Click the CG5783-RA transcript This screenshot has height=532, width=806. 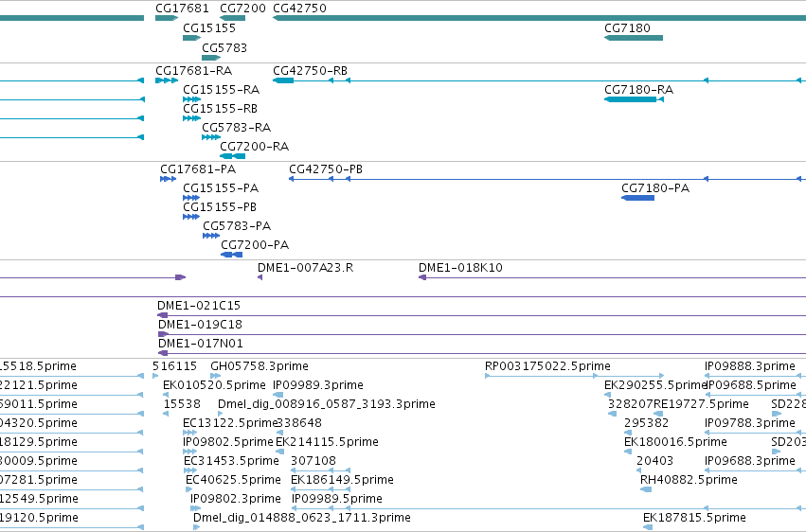[x=211, y=137]
